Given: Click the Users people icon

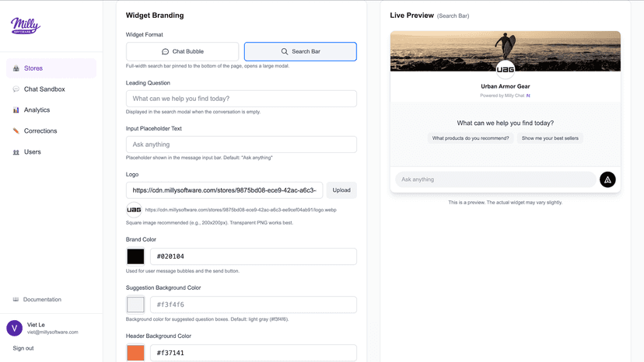Looking at the screenshot, I should (x=16, y=151).
